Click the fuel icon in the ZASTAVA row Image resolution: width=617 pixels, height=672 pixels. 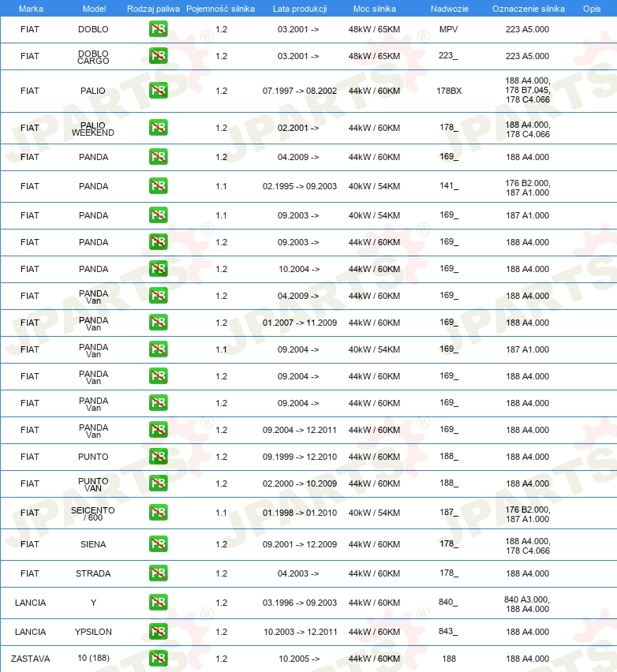coord(159,659)
